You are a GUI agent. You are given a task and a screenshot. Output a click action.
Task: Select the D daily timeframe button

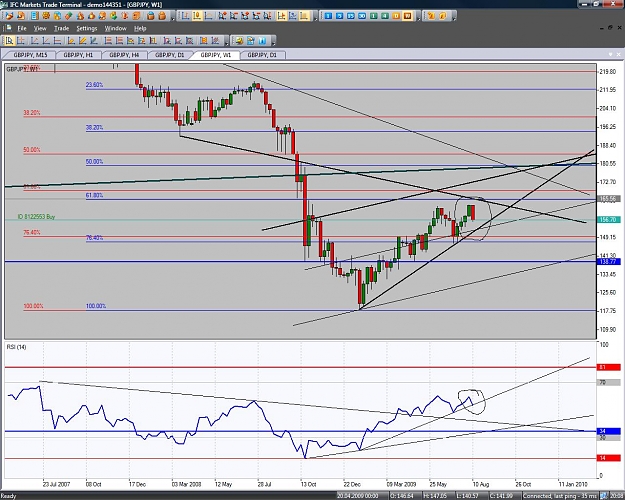pos(396,16)
